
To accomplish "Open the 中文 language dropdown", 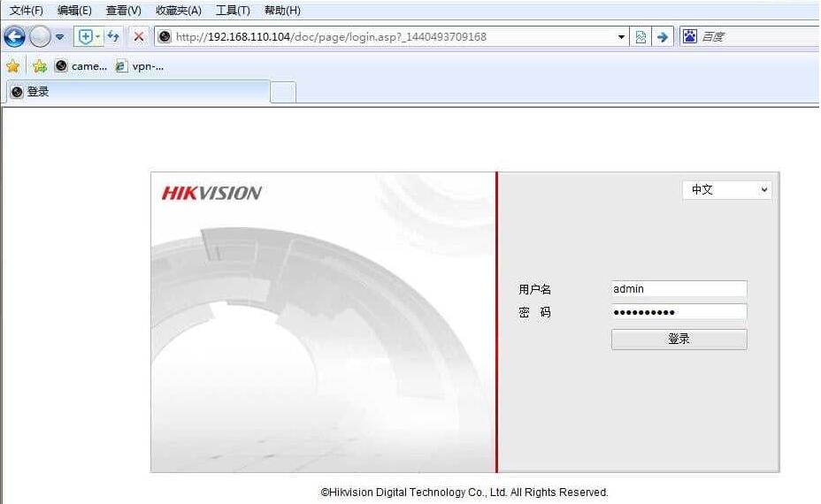I will tap(726, 189).
